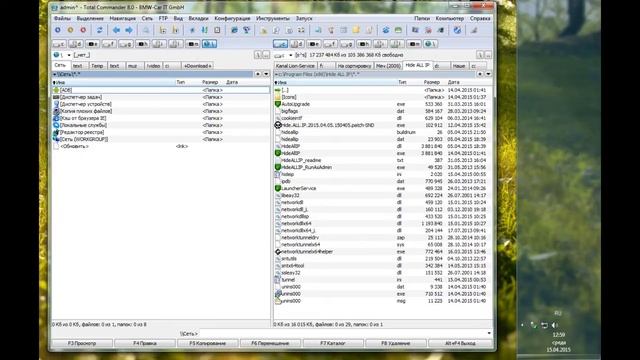This screenshot has height=360, width=640.
Task: Switch to the Temp tab
Action: [97, 66]
